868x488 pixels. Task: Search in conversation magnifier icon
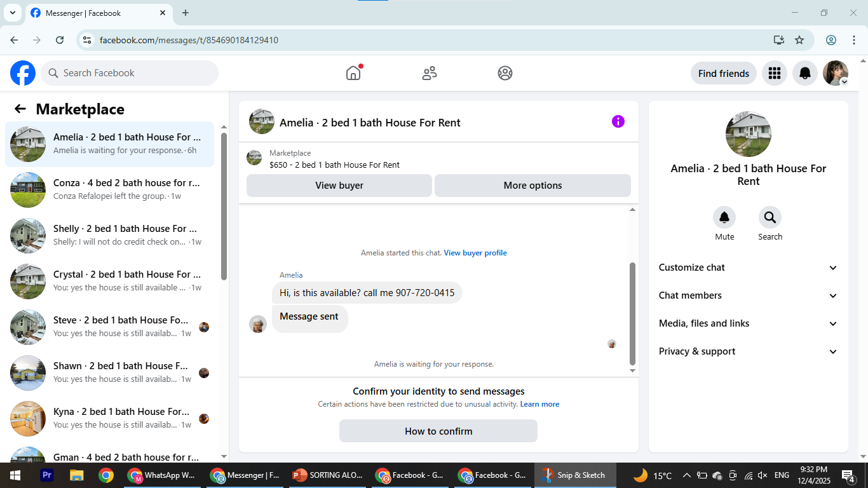770,218
